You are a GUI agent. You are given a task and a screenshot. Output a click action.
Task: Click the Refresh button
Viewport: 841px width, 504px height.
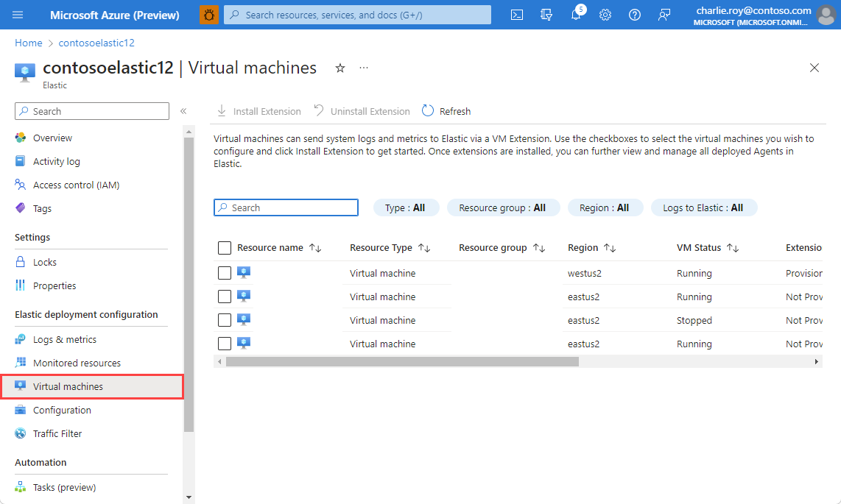pos(446,111)
